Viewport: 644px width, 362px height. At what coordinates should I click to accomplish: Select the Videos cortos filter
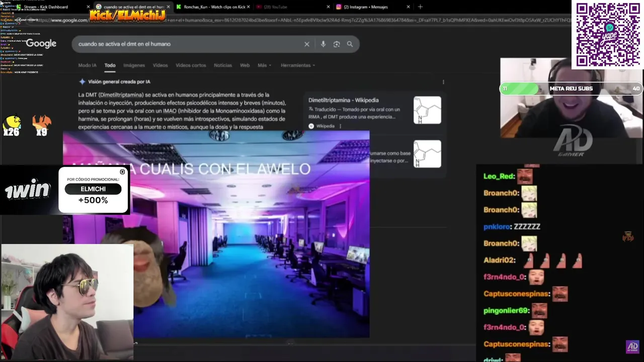[191, 65]
